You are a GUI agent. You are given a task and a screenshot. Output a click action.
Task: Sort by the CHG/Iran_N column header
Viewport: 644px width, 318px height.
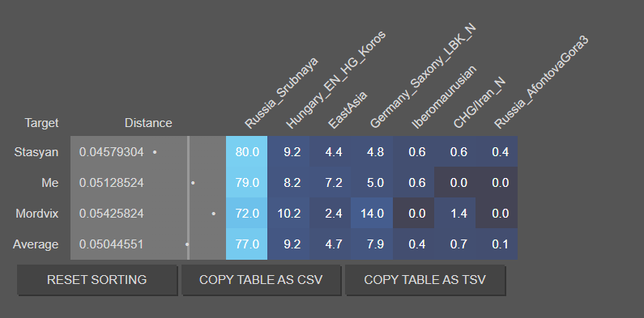coord(480,104)
